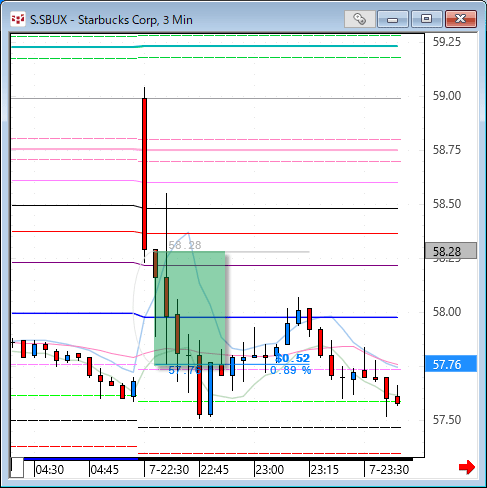Click the white square at bottom-left corner
Screen dimensions: 487x488
point(17,468)
